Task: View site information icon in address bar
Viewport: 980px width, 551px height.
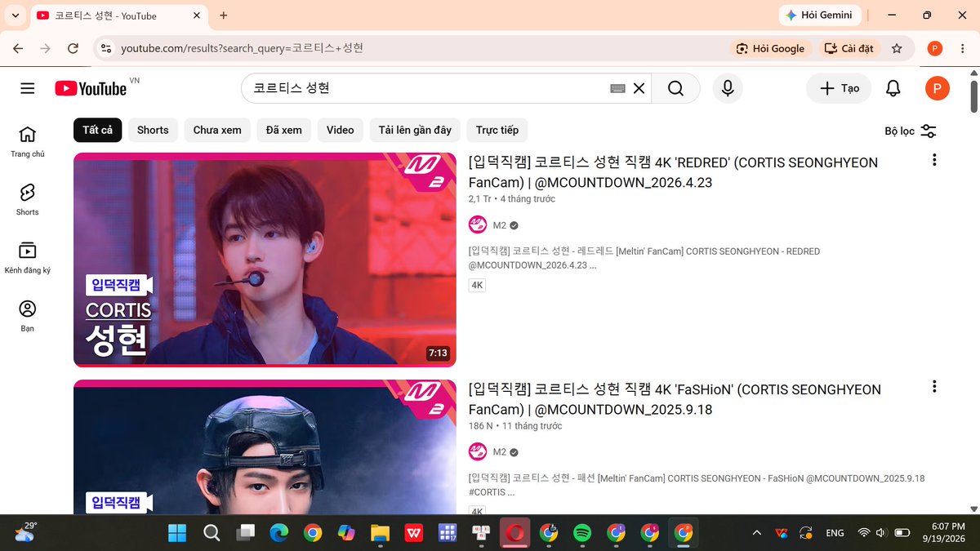Action: (x=105, y=48)
